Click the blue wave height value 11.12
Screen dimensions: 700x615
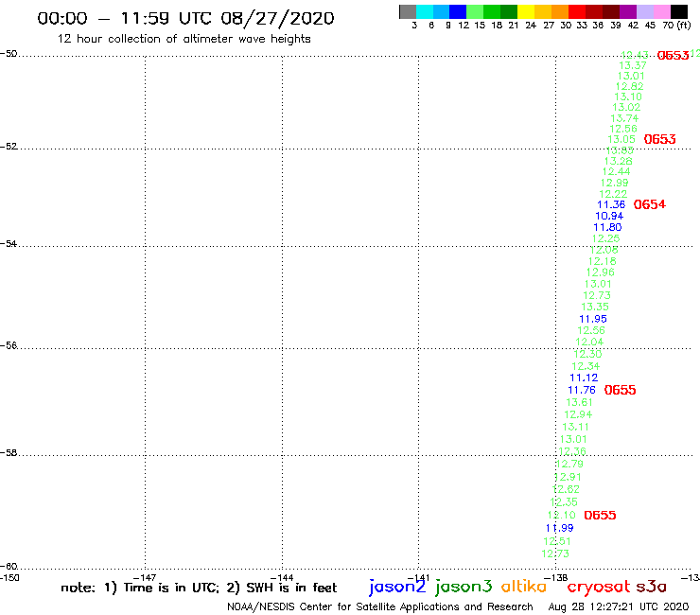click(584, 378)
